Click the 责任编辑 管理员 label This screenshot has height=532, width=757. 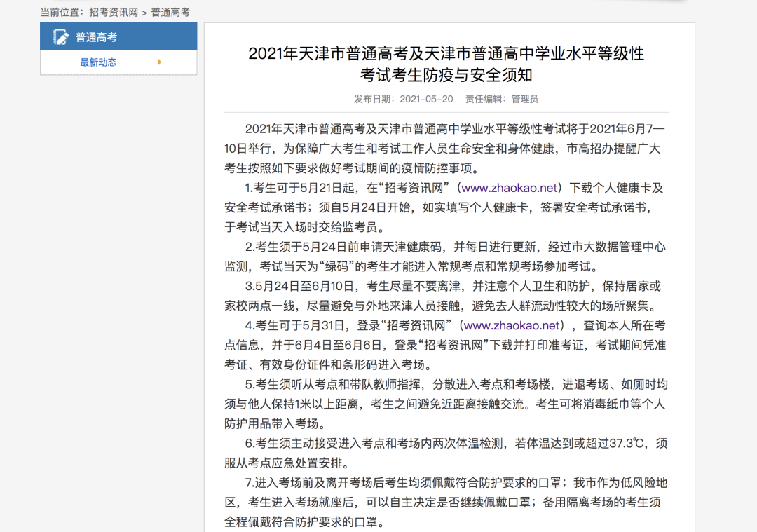click(x=503, y=99)
